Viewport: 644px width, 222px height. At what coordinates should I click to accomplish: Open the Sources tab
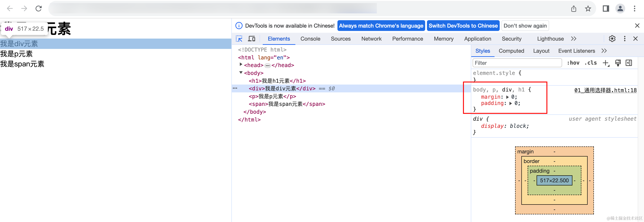[341, 39]
